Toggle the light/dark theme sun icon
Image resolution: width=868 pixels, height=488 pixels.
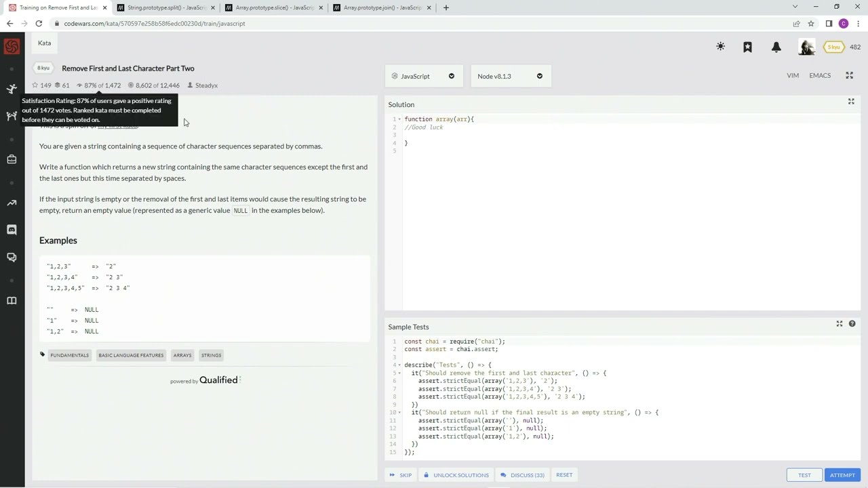coord(720,47)
